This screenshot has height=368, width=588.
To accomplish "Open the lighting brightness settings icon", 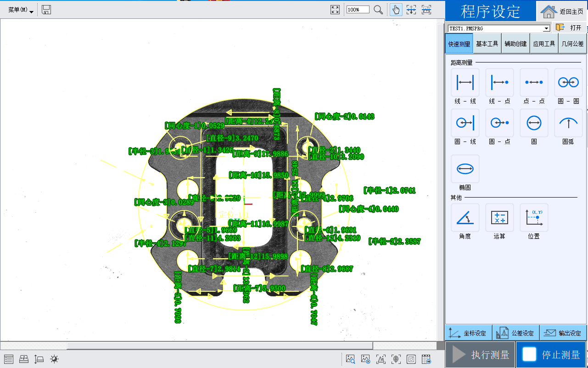I will (54, 359).
